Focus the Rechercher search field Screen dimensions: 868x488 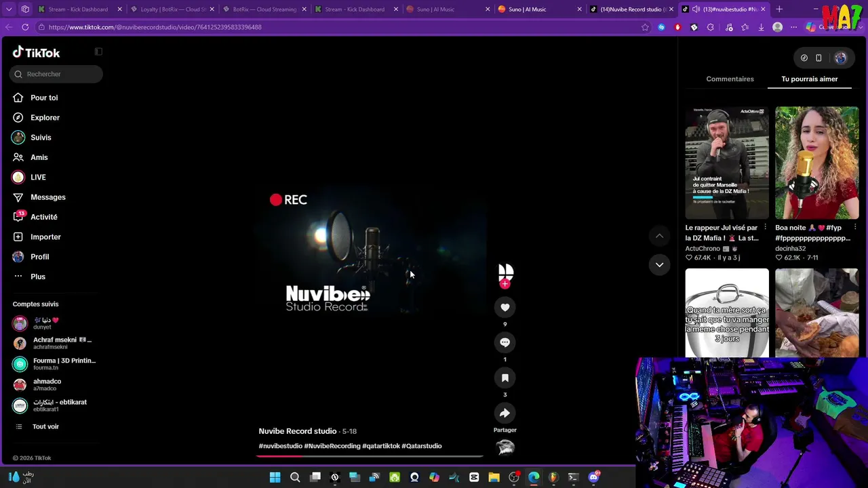pos(57,74)
